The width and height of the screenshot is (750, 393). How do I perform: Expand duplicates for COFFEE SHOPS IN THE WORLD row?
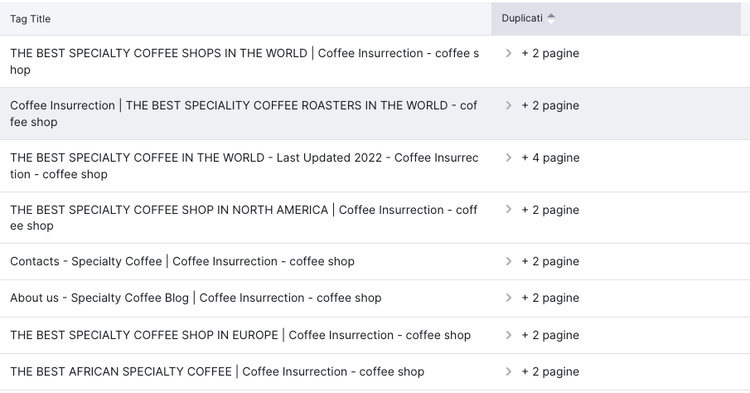[508, 53]
